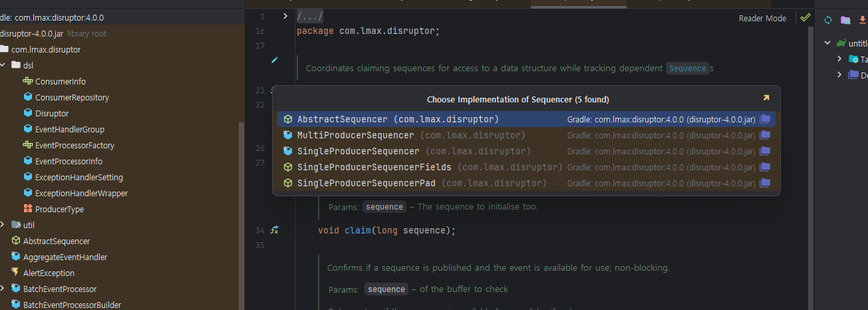Choose MultiProducerSequencer from implementation list
The width and height of the screenshot is (868, 310).
pos(526,135)
